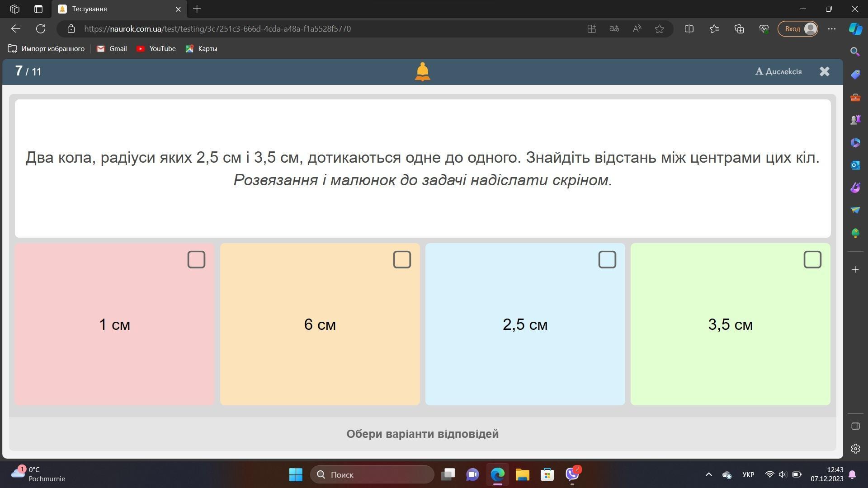Open Microsoft Edge on the taskbar
Image resolution: width=868 pixels, height=488 pixels.
[497, 474]
